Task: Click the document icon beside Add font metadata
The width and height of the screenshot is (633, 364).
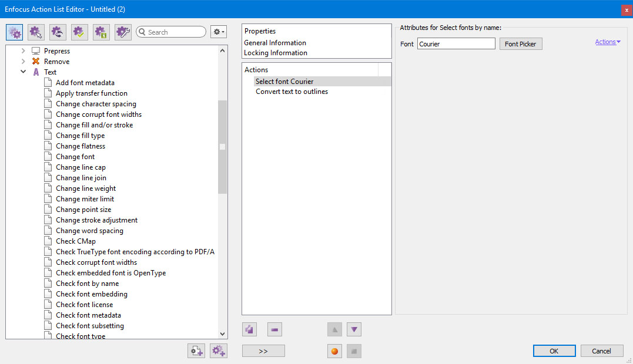Action: click(x=48, y=82)
